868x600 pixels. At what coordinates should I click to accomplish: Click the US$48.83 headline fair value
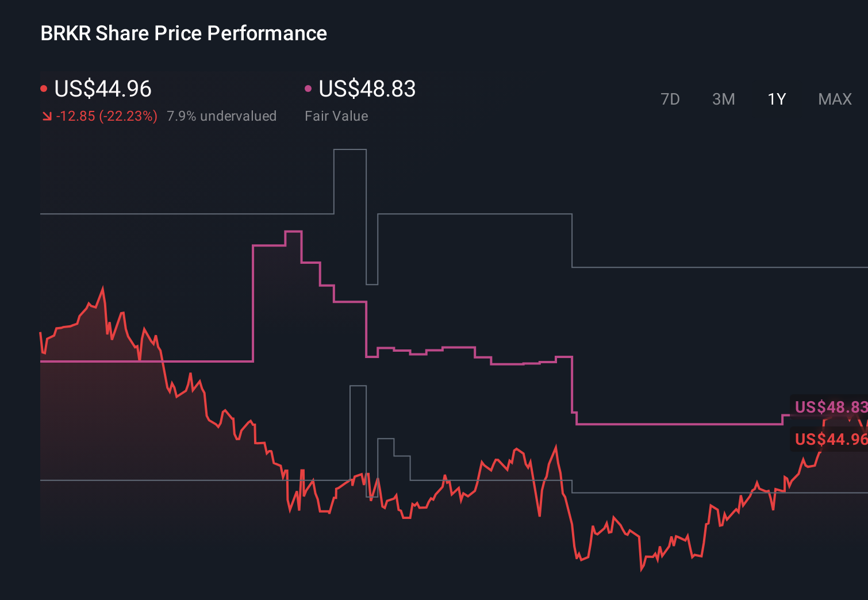coord(366,89)
